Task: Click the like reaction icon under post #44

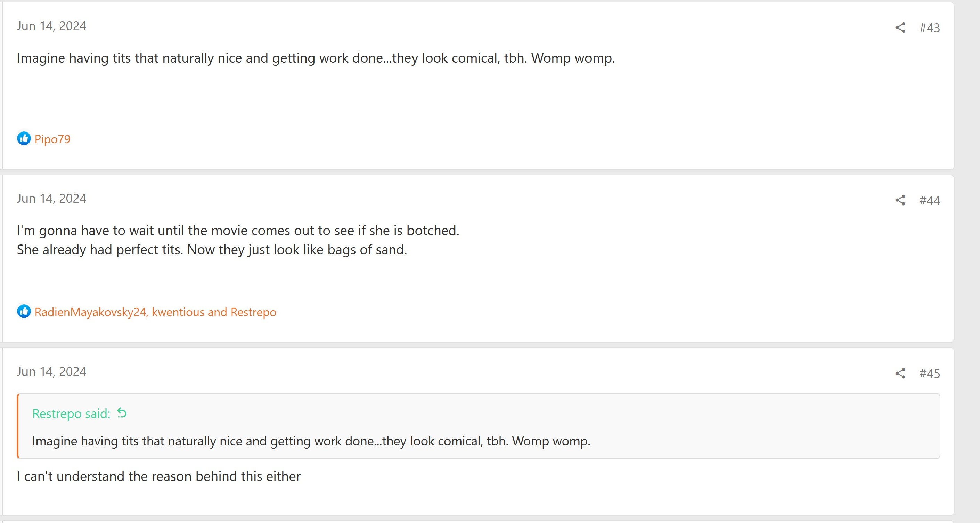Action: tap(24, 311)
